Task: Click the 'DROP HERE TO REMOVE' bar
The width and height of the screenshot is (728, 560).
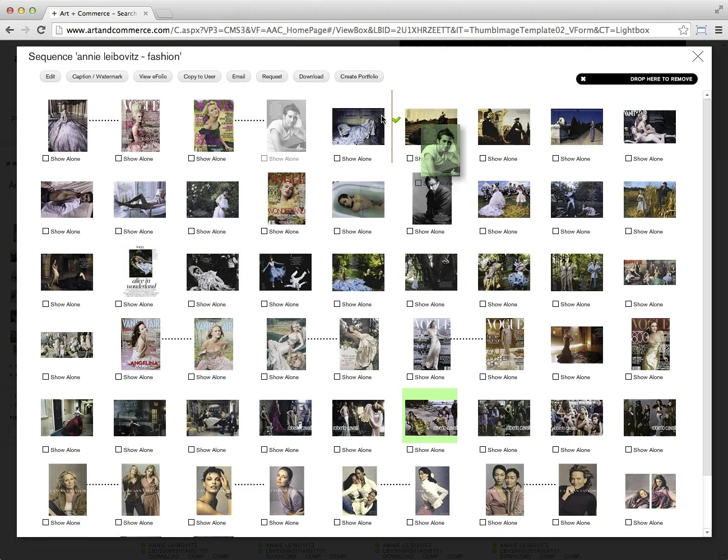Action: pos(637,79)
